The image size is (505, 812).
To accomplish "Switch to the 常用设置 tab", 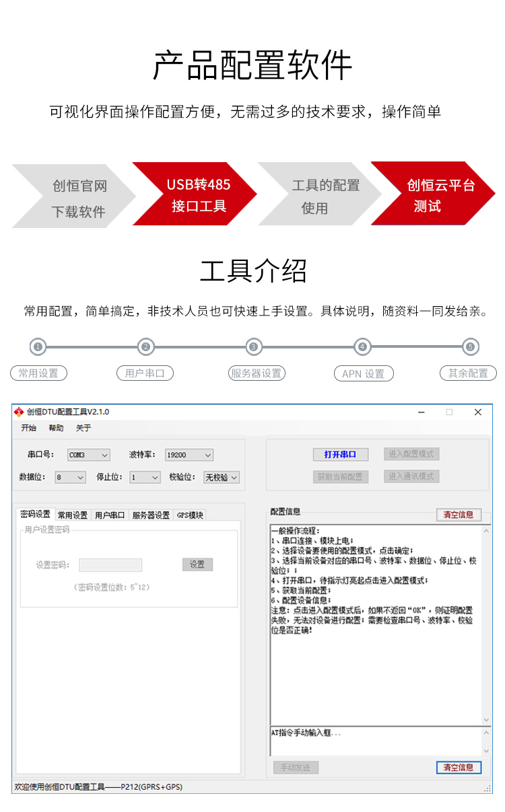I will (x=73, y=515).
